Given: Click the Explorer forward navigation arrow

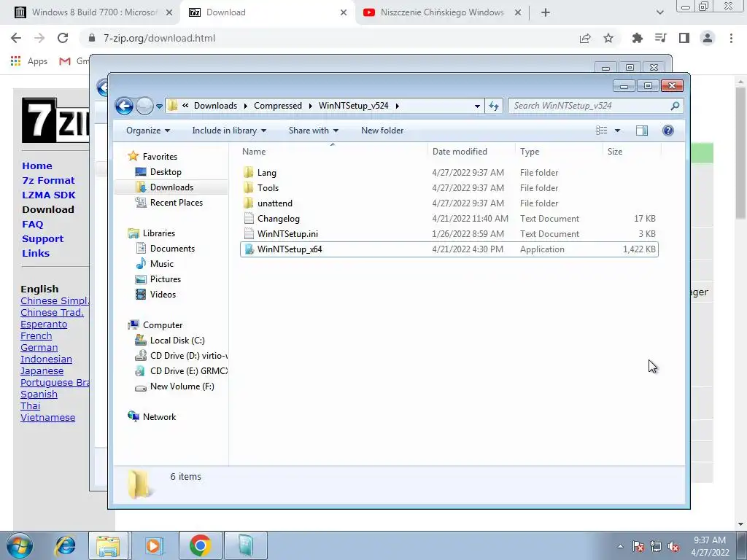Looking at the screenshot, I should tap(144, 106).
